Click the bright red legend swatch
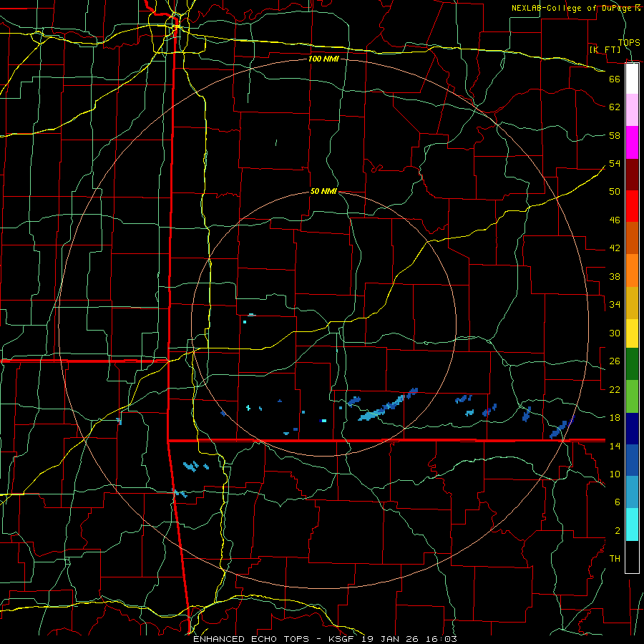 point(632,206)
